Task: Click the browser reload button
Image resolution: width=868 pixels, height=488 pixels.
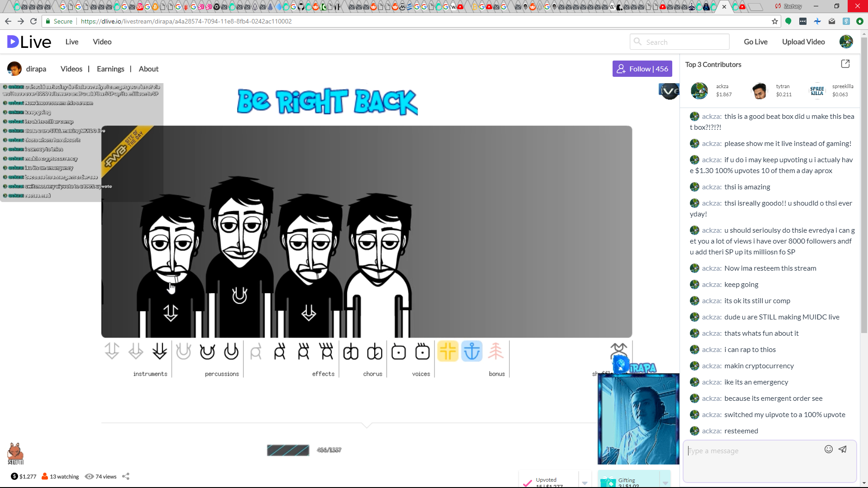Action: coord(33,21)
